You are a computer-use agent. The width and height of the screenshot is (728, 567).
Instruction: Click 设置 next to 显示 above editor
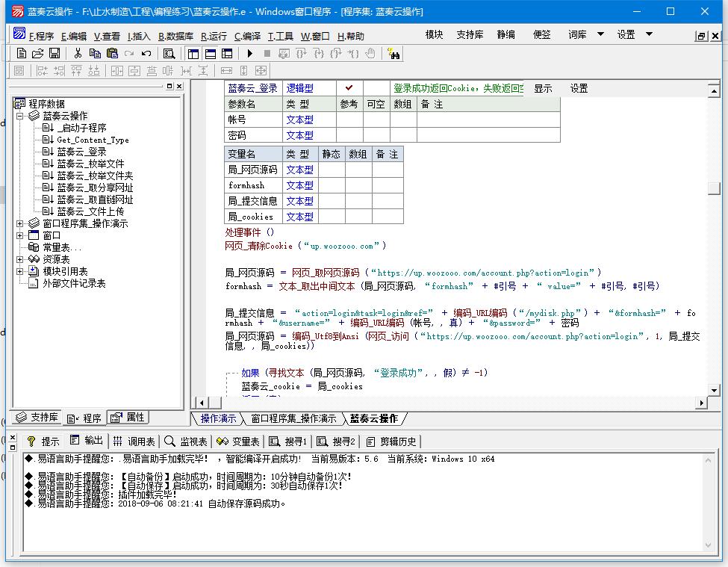pyautogui.click(x=579, y=88)
